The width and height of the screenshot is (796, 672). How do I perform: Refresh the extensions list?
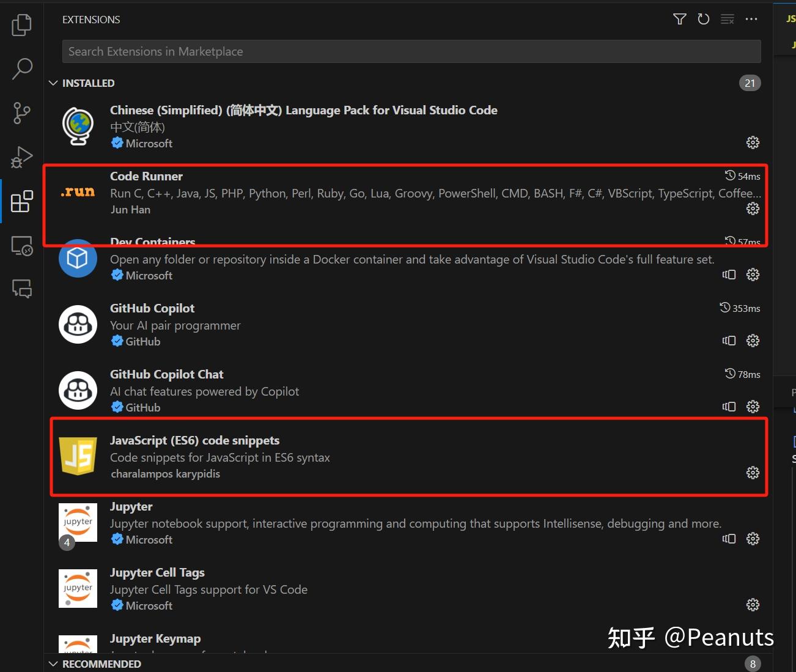click(703, 19)
